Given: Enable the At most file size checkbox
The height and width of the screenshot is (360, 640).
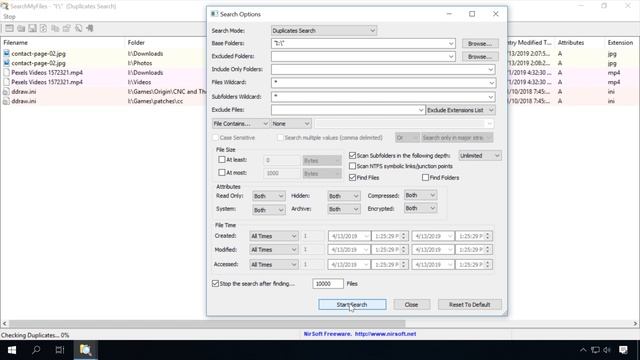Looking at the screenshot, I should pos(222,173).
